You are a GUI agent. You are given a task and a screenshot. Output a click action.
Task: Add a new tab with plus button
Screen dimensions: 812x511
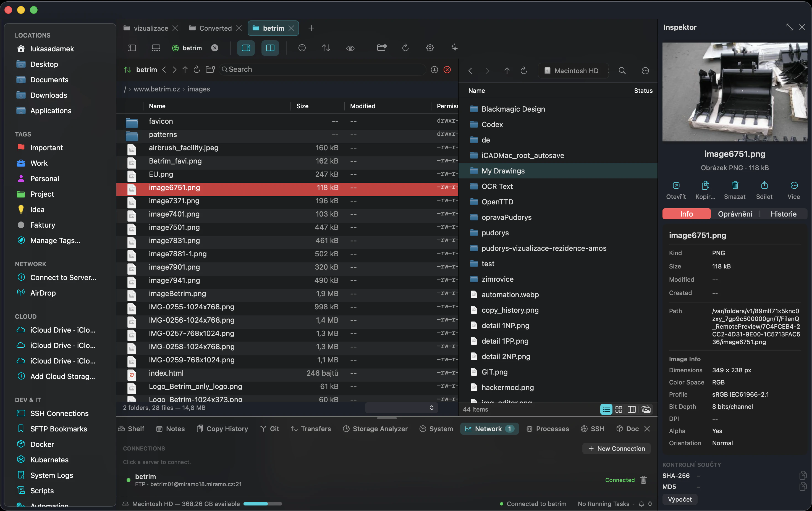[x=311, y=28]
